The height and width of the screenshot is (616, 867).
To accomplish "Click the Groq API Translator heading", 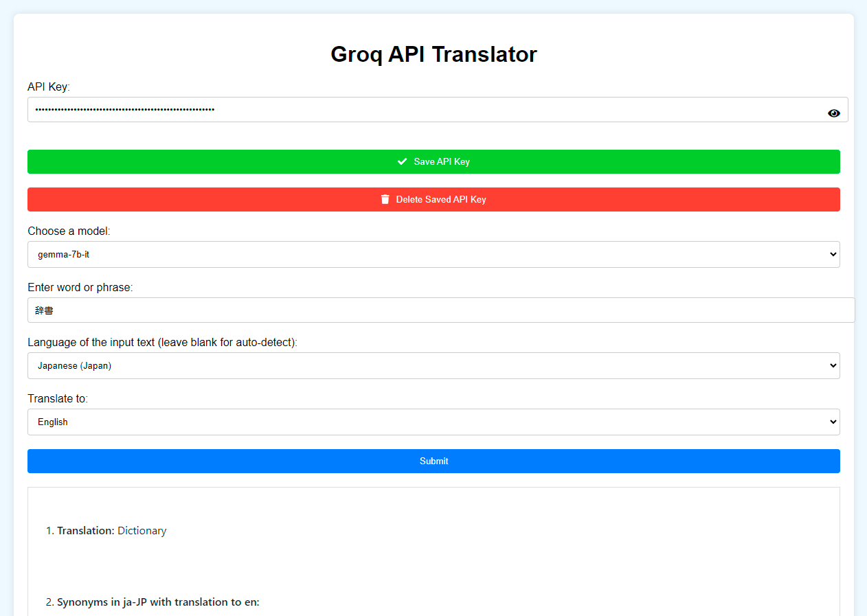I will 433,54.
